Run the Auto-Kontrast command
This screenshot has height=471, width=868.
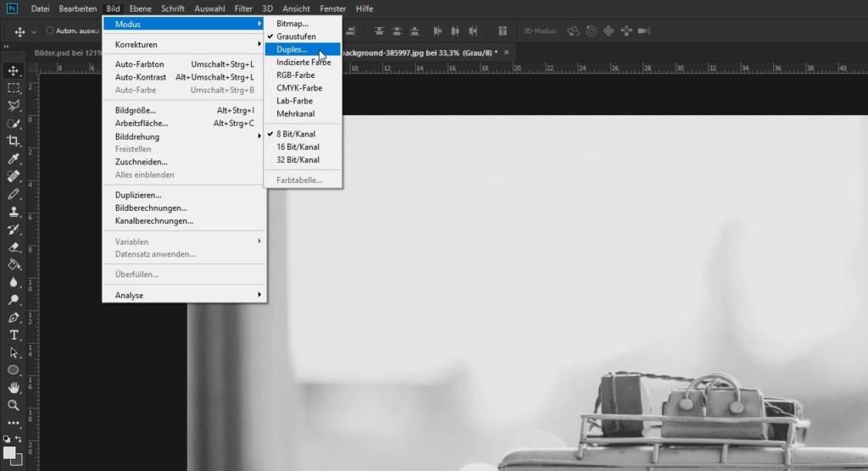tap(184, 77)
